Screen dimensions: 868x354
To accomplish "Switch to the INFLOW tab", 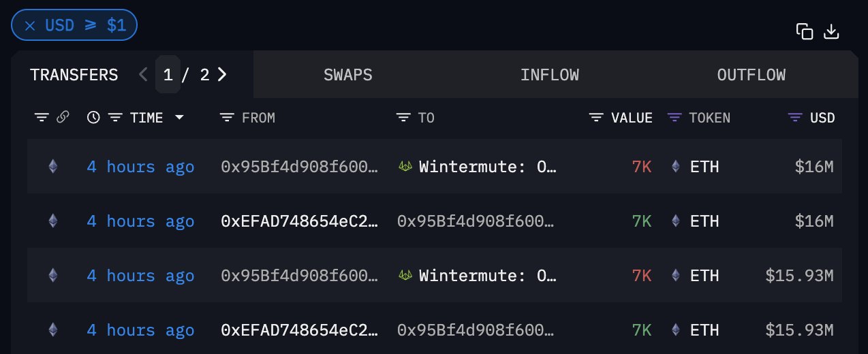I will (549, 75).
